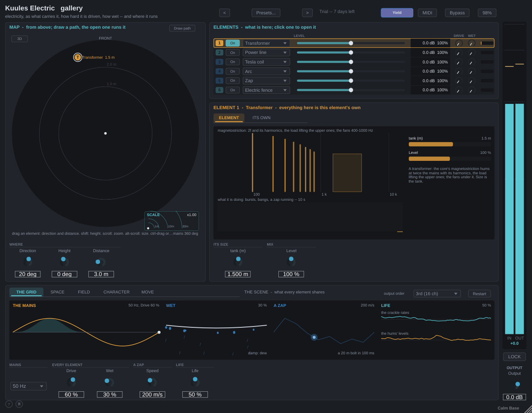The width and height of the screenshot is (532, 413).
Task: Select the Transformer marker on the map
Action: (x=77, y=57)
